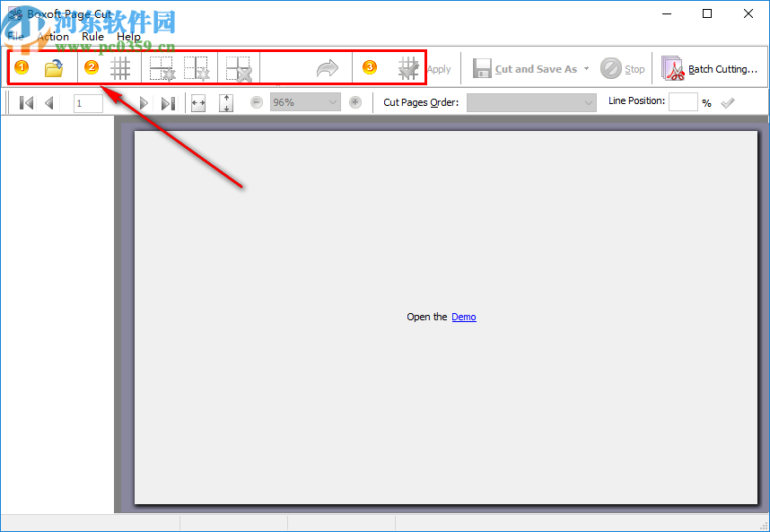Click the zoom in plus control

click(x=355, y=102)
